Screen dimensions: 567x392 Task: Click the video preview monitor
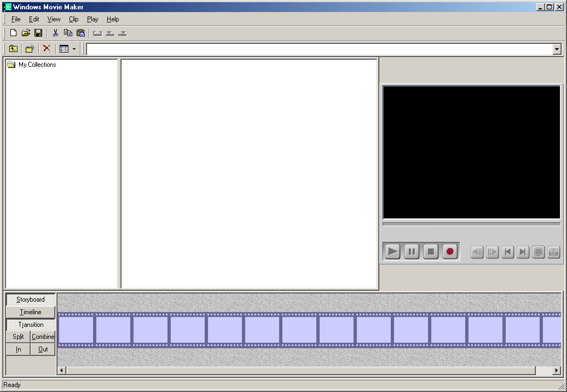coord(472,152)
